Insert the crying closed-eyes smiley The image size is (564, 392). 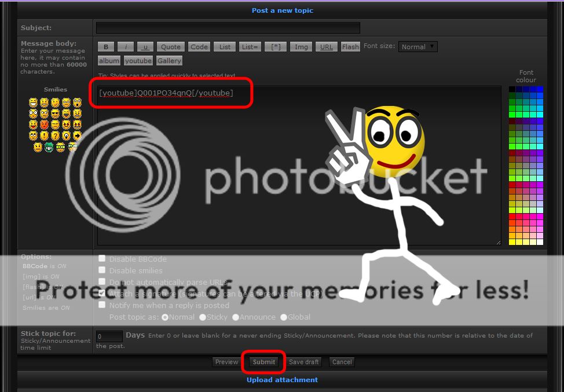[x=55, y=125]
